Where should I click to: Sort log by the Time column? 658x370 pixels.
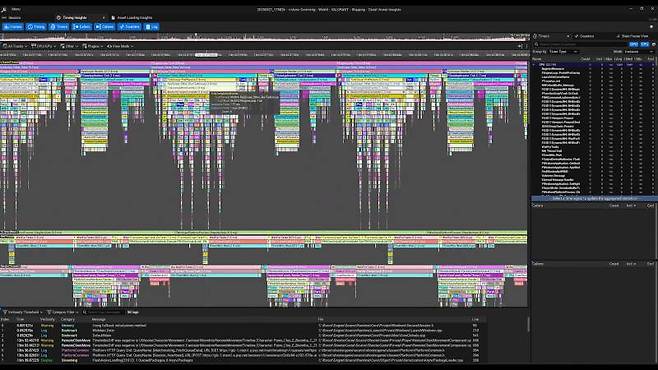coord(20,319)
